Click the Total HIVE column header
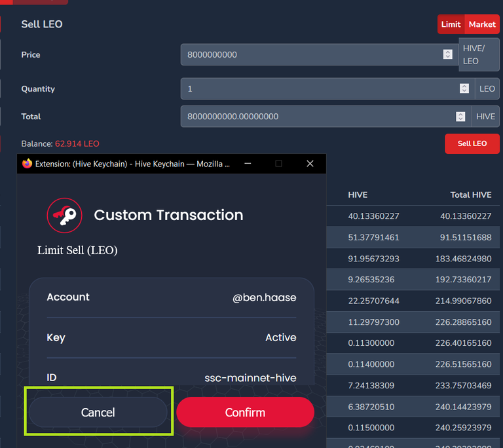Screen dimensions: 503x448 tap(471, 195)
